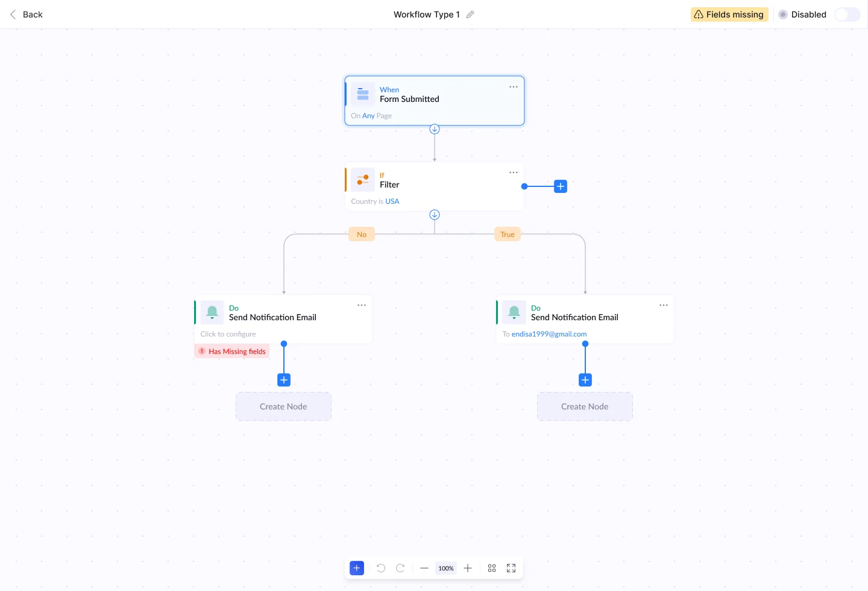The height and width of the screenshot is (591, 868).
Task: Select the Workflow Type 1 title
Action: click(427, 14)
